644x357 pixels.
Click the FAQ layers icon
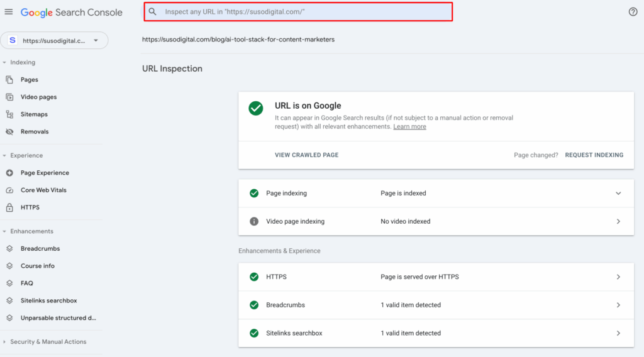click(9, 283)
